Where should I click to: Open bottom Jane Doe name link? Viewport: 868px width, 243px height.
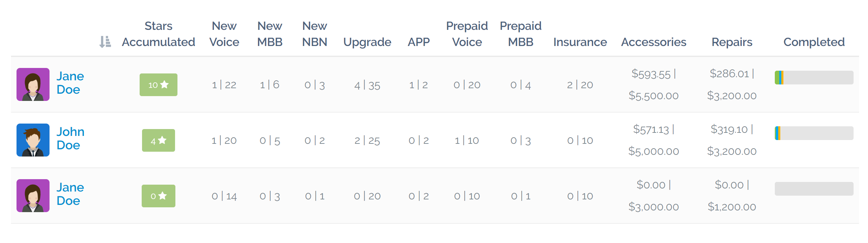tap(70, 194)
